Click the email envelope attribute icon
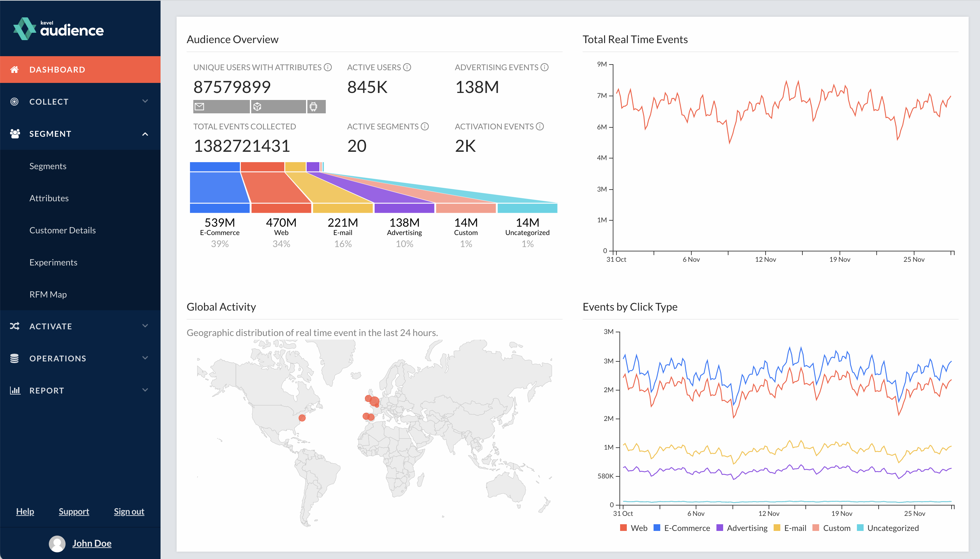The image size is (980, 559). (x=199, y=107)
